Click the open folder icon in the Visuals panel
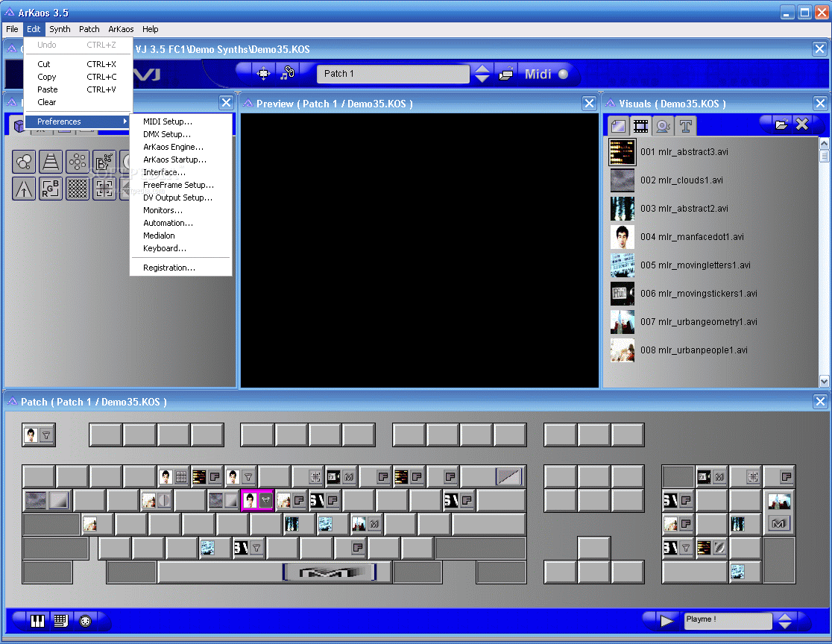The height and width of the screenshot is (644, 832). (x=781, y=124)
